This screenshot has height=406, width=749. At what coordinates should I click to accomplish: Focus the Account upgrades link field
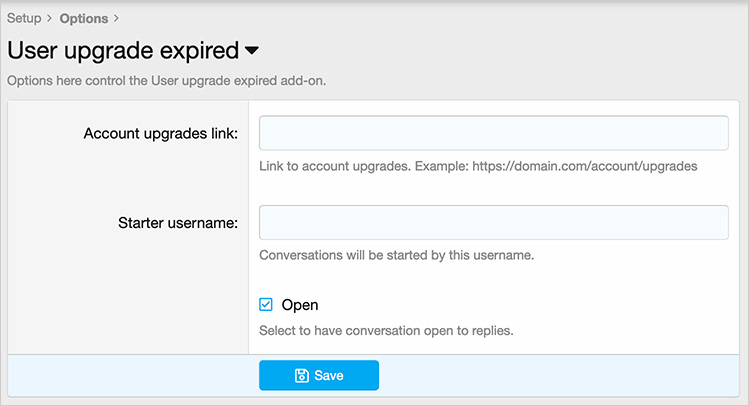[493, 133]
